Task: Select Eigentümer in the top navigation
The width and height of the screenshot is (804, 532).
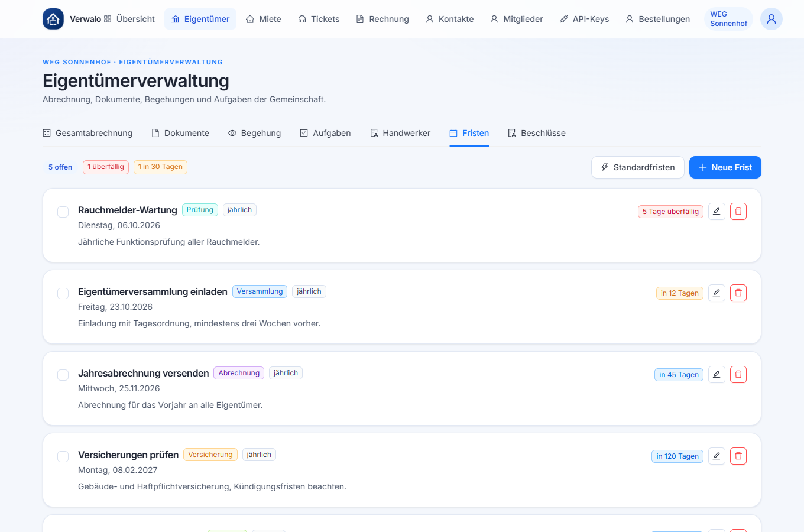Action: click(x=200, y=19)
